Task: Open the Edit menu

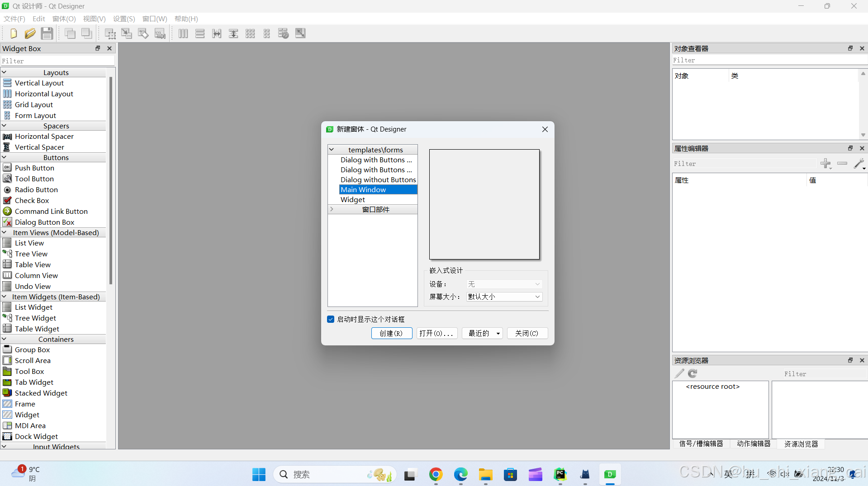Action: (x=39, y=19)
